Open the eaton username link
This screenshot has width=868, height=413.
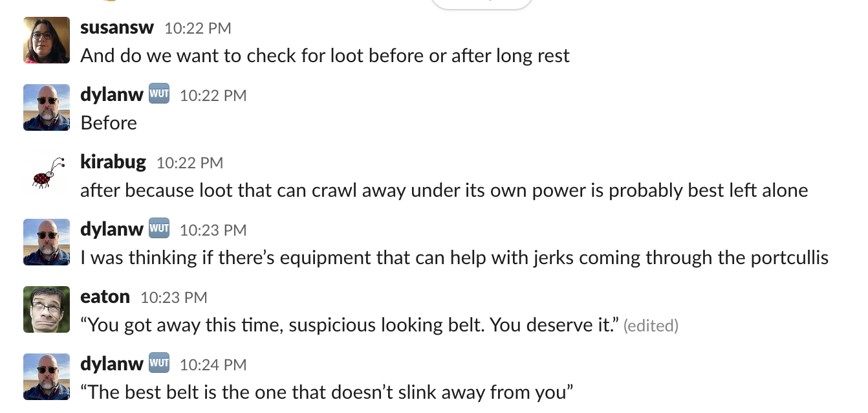pyautogui.click(x=105, y=296)
